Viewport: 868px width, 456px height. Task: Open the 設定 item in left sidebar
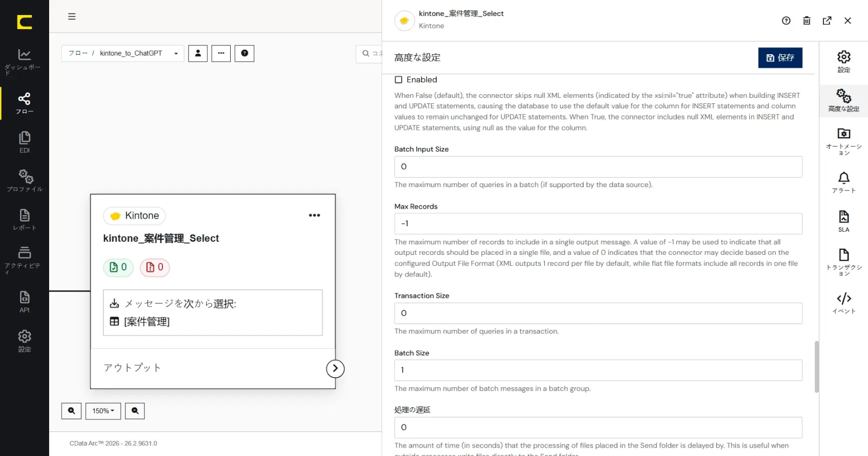tap(25, 341)
